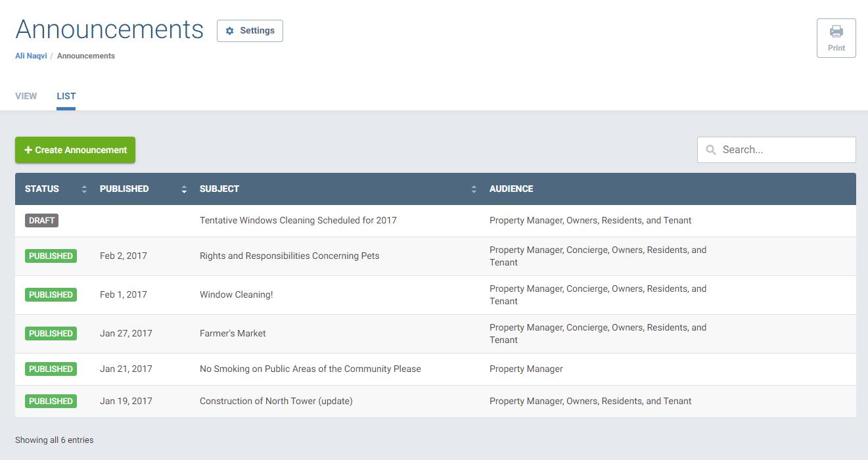Click the Create Announcement button
868x460 pixels.
[x=75, y=150]
